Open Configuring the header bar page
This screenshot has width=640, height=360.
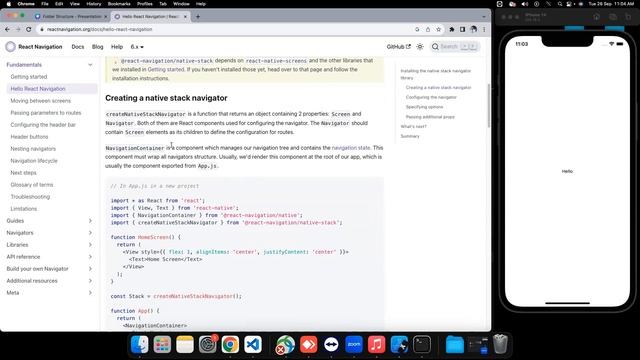43,125
